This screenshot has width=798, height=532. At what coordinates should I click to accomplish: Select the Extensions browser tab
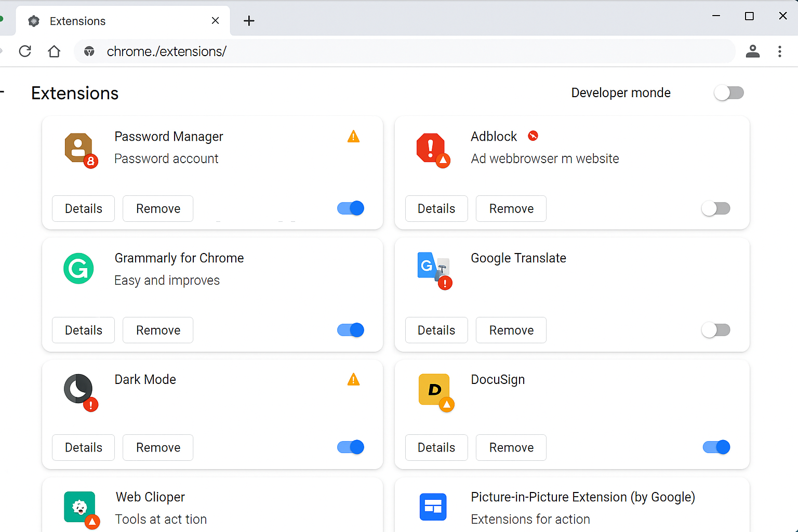pyautogui.click(x=77, y=21)
